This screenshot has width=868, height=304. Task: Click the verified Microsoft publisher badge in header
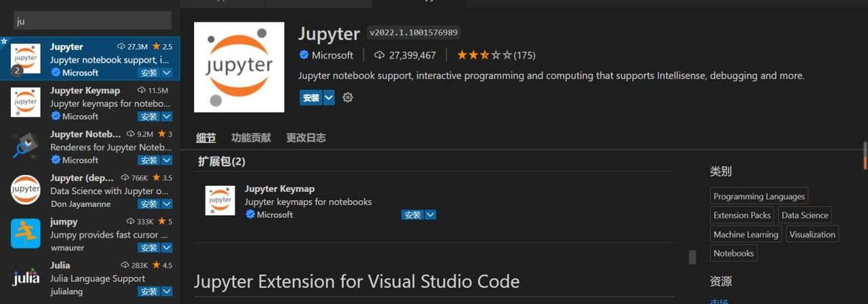(x=304, y=55)
